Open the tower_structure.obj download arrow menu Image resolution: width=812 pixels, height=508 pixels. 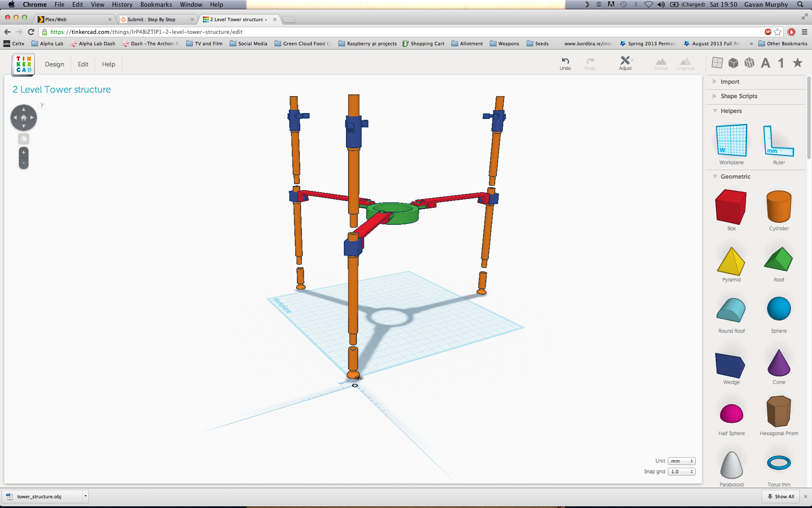click(85, 496)
